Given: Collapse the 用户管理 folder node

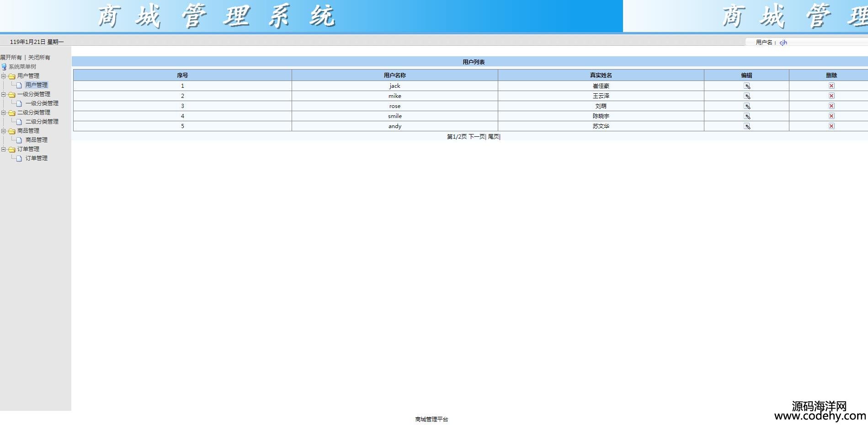Looking at the screenshot, I should [4, 76].
